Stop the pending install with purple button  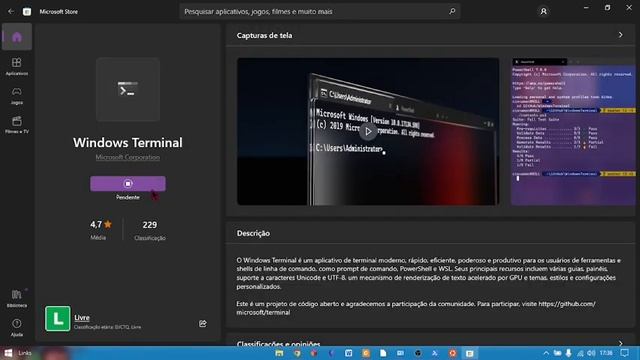pyautogui.click(x=128, y=184)
